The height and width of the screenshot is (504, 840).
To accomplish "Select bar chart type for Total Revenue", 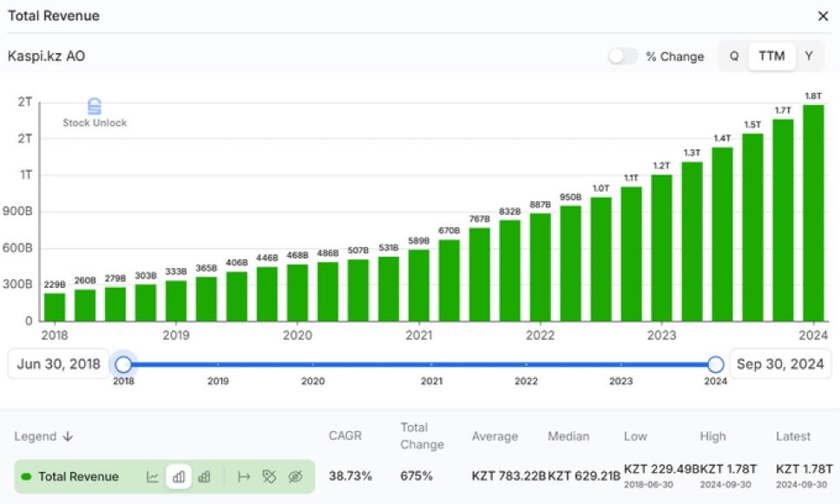I will tap(179, 477).
